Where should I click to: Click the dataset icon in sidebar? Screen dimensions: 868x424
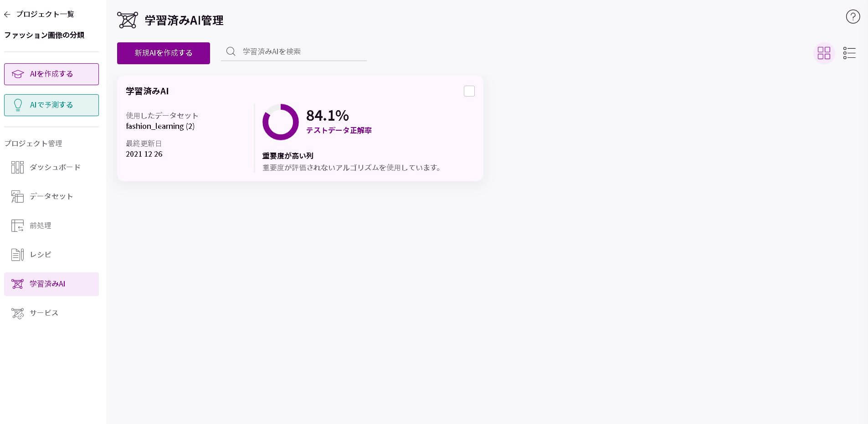(x=17, y=196)
